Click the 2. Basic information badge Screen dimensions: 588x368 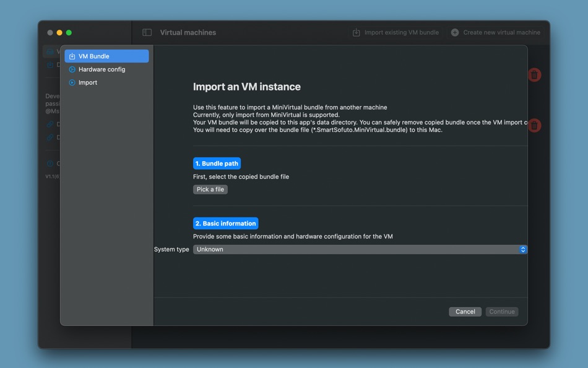tap(226, 224)
